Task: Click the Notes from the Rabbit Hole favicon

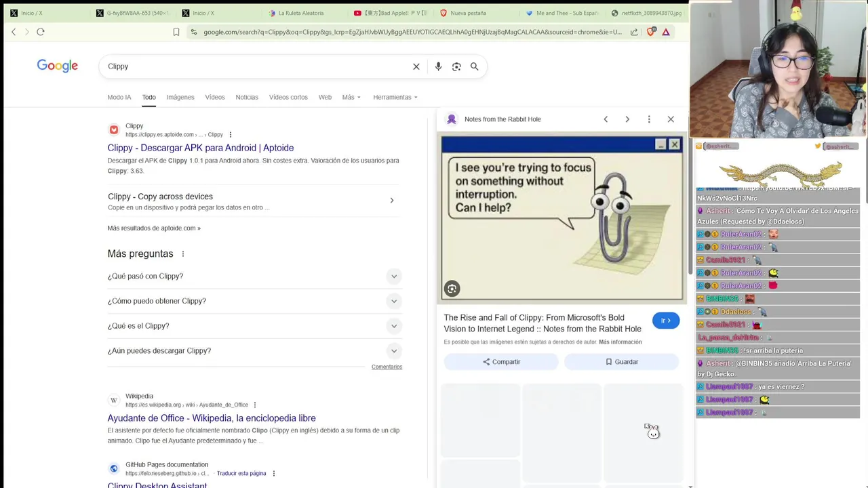Action: pos(452,119)
